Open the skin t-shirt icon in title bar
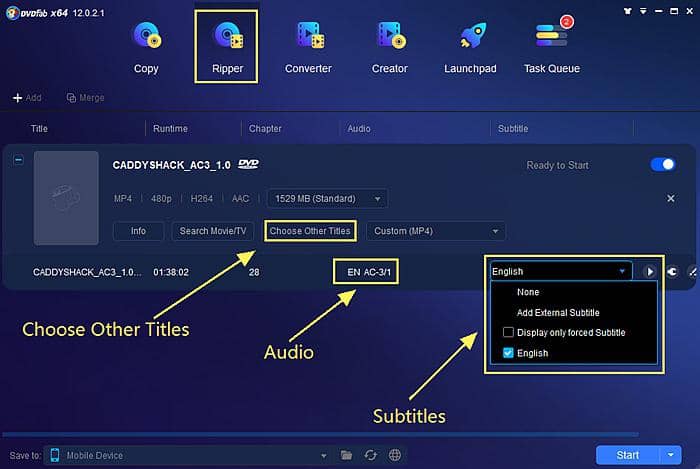This screenshot has height=469, width=700. pyautogui.click(x=628, y=11)
